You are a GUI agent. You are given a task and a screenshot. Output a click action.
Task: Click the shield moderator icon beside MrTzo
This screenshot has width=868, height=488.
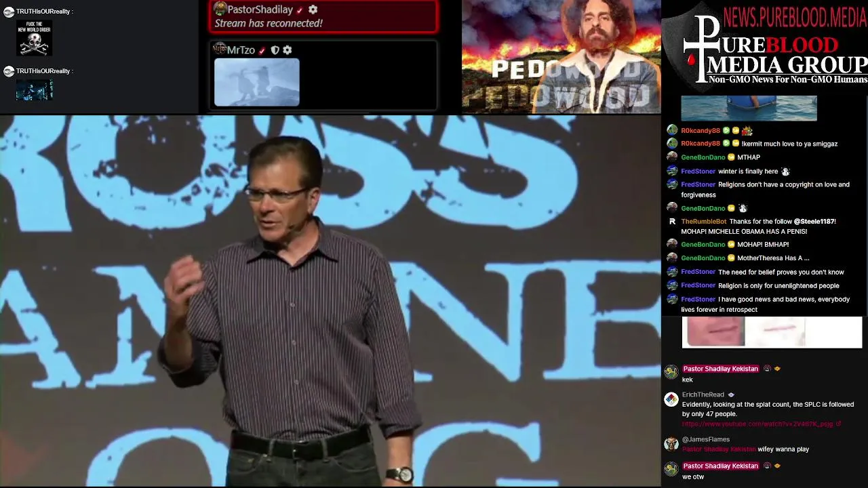click(x=275, y=50)
